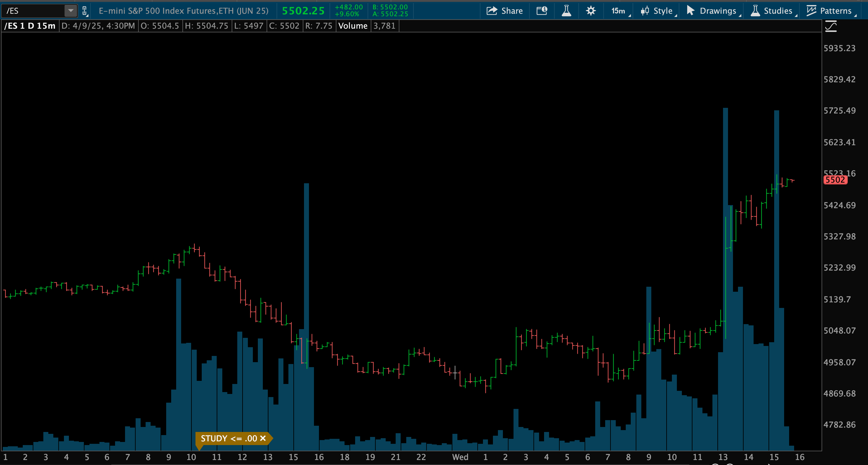This screenshot has height=465, width=868.
Task: Click the symbol link clipboard icon
Action: click(x=85, y=11)
